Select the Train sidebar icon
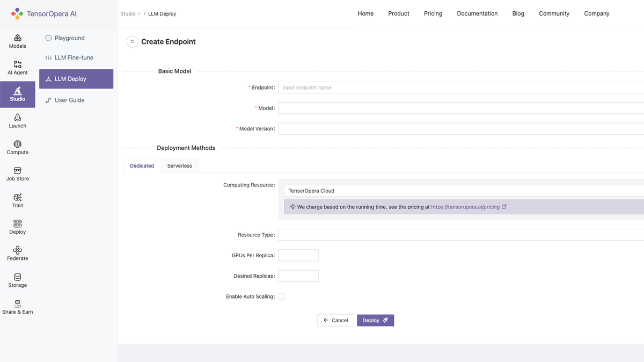The width and height of the screenshot is (644, 362). [x=17, y=200]
